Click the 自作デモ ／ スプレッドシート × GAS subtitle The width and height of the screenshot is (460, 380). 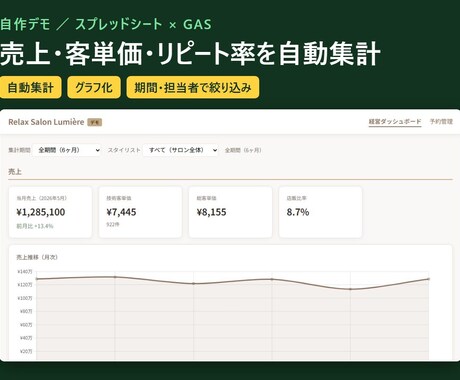(106, 24)
